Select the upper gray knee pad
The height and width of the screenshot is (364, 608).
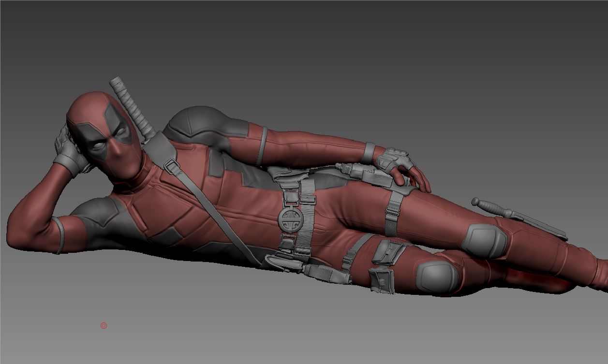[x=484, y=240]
